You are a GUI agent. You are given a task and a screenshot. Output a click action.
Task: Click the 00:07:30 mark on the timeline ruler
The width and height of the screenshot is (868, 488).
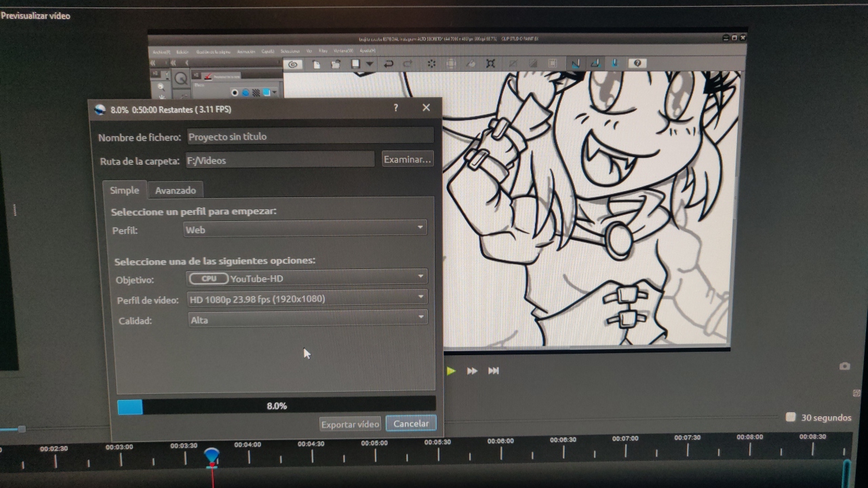688,438
